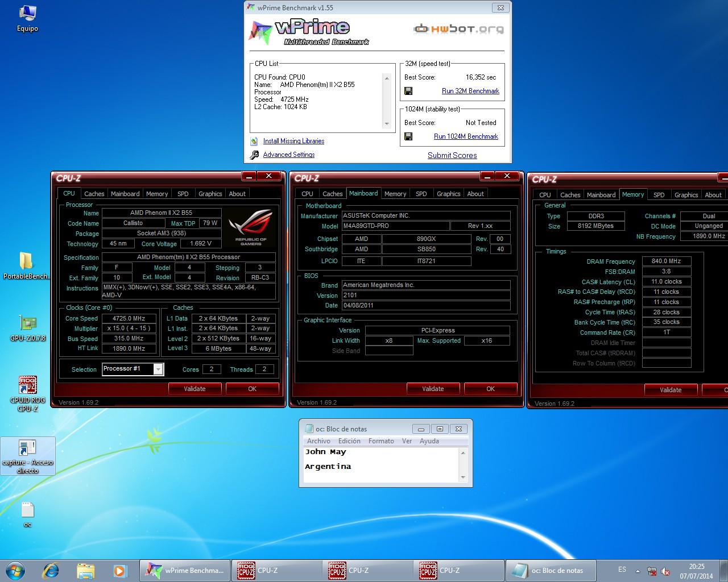The width and height of the screenshot is (728, 582).
Task: Click the M4A89GTD-PRO model field
Action: click(395, 226)
